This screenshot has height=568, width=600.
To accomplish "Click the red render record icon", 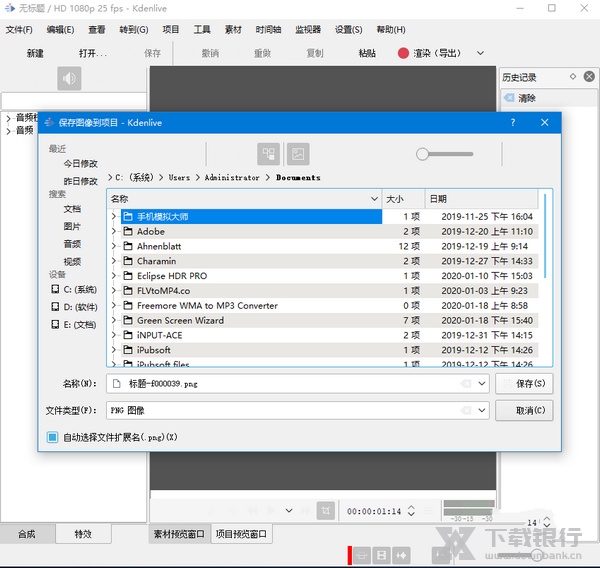I will [x=403, y=53].
